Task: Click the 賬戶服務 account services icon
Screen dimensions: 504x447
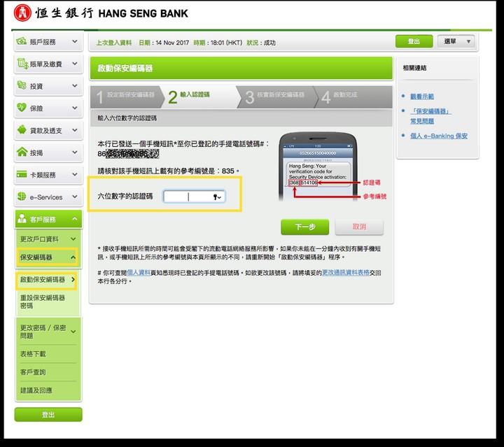Action: click(22, 42)
